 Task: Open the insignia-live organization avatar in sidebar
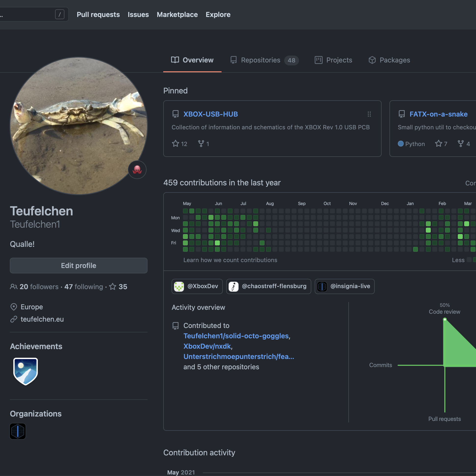pos(18,431)
